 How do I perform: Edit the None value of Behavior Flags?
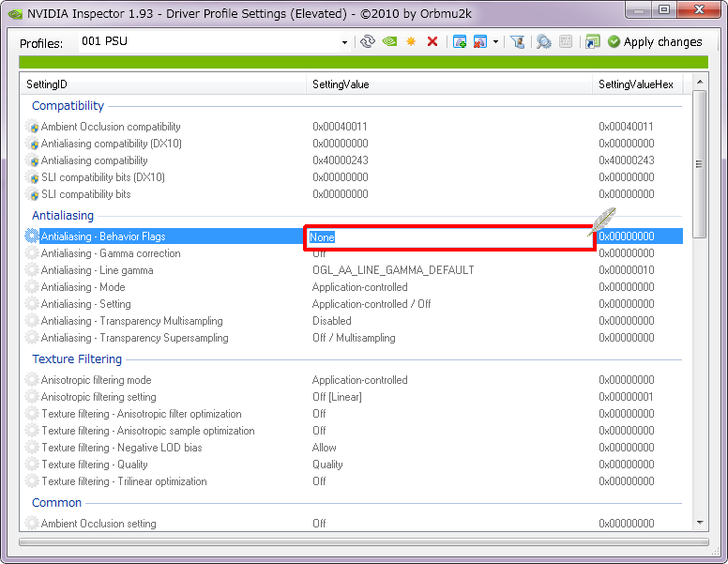click(449, 237)
